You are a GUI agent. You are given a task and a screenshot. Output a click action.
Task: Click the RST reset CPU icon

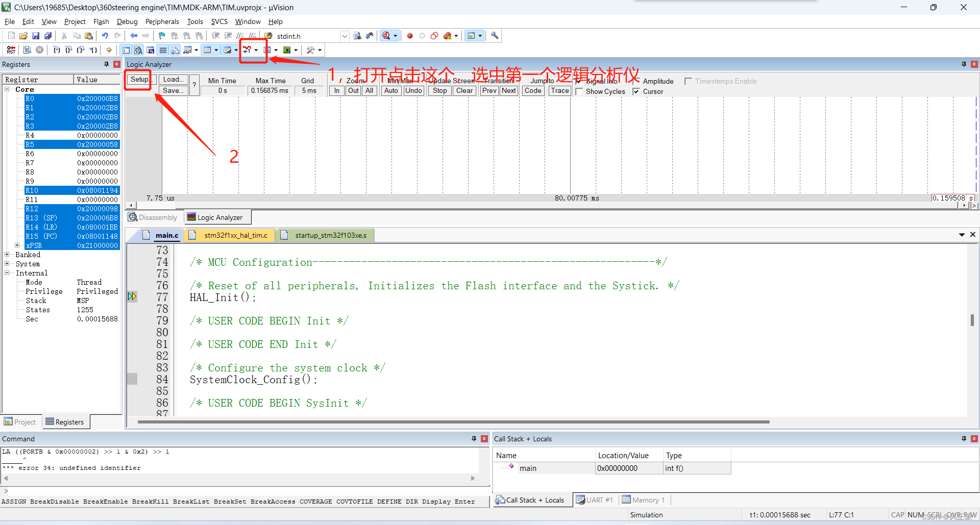(x=11, y=50)
